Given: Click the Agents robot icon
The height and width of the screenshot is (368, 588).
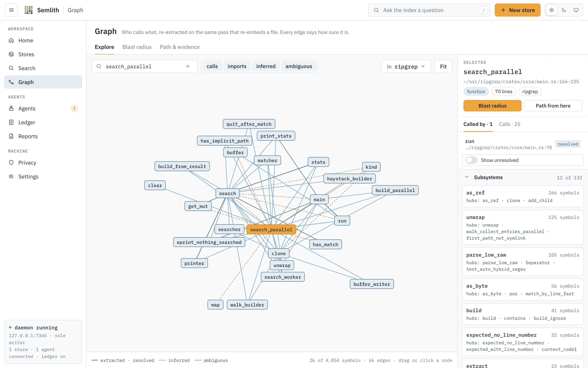Looking at the screenshot, I should pos(11,109).
